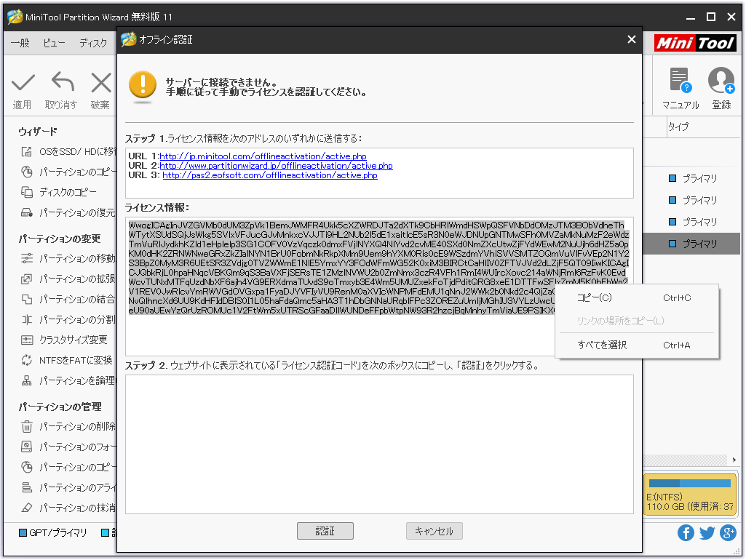746x560 pixels.
Task: Open the Manual (マニュアル) icon
Action: pos(680,81)
